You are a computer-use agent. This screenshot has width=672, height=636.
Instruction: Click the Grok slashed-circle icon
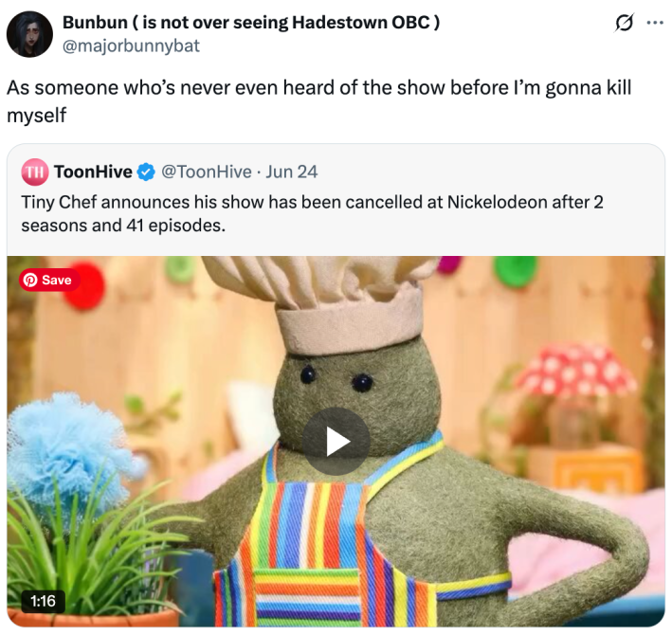click(x=623, y=23)
